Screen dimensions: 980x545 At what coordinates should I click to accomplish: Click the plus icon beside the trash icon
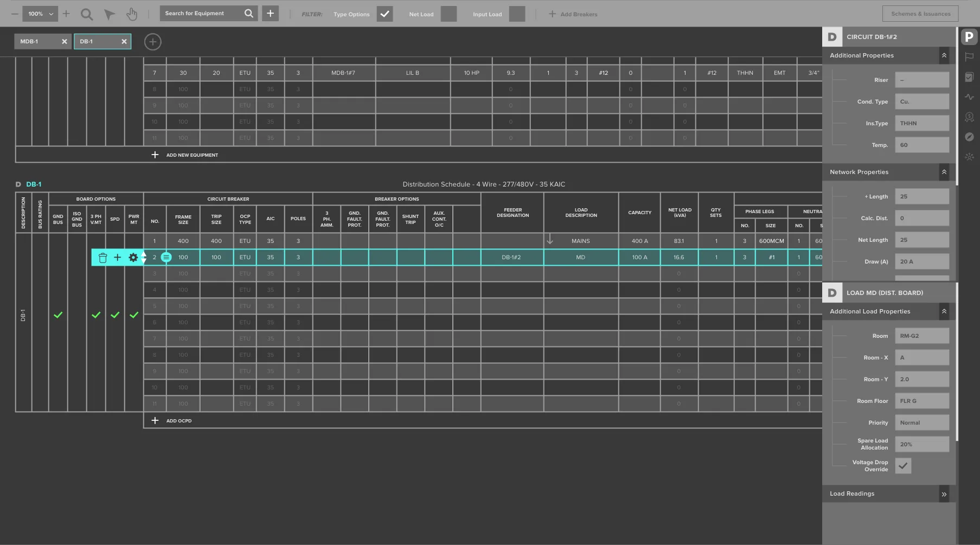pyautogui.click(x=117, y=258)
